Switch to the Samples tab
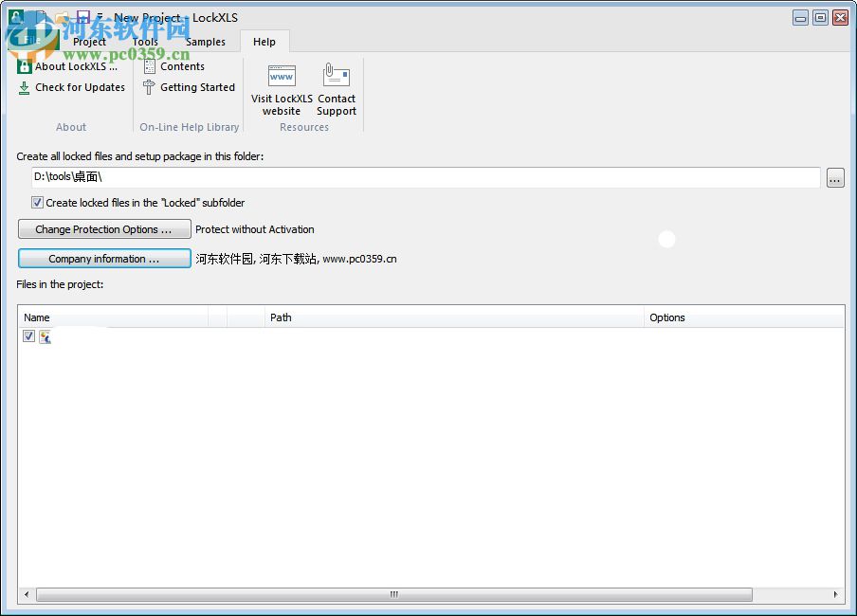The image size is (857, 616). 205,42
